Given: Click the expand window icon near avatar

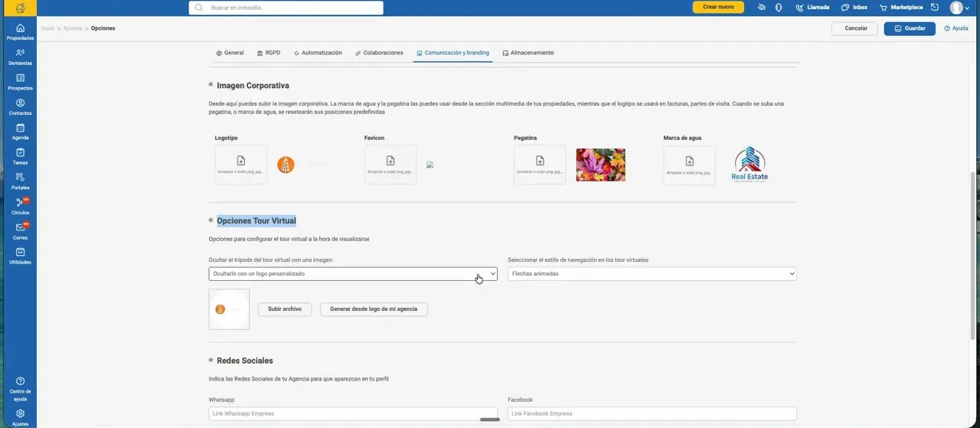Looking at the screenshot, I should 935,8.
